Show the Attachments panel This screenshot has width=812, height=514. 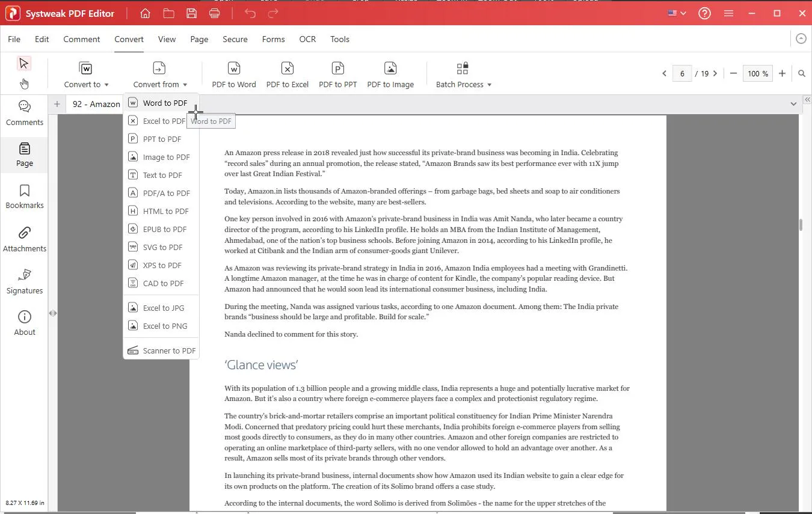click(x=25, y=239)
